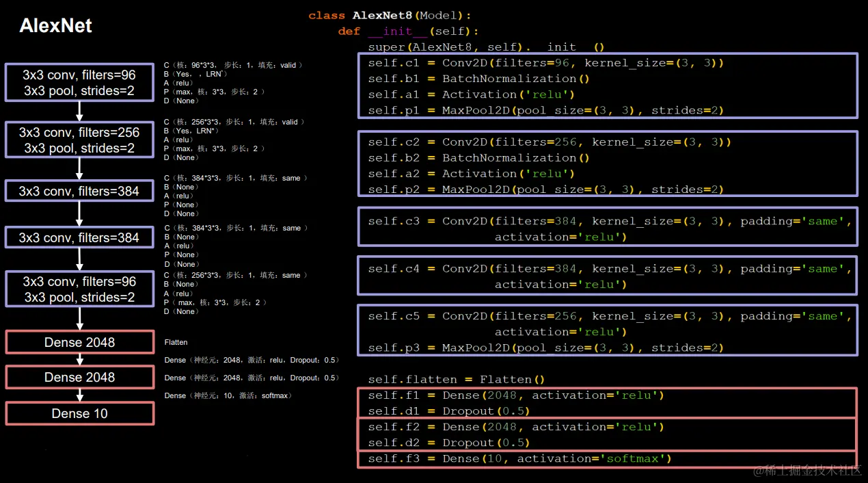The image size is (868, 483).
Task: Select the "self.p1 = MaxPool2D" line
Action: (x=545, y=110)
